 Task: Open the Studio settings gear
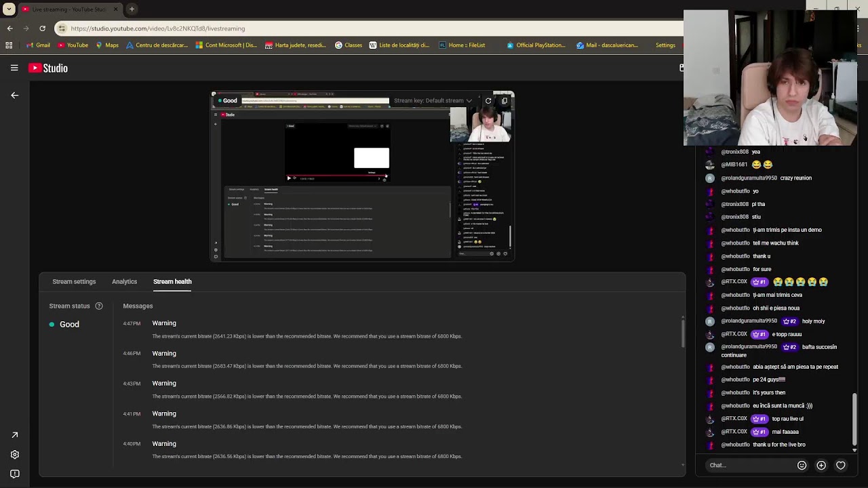coord(15,455)
